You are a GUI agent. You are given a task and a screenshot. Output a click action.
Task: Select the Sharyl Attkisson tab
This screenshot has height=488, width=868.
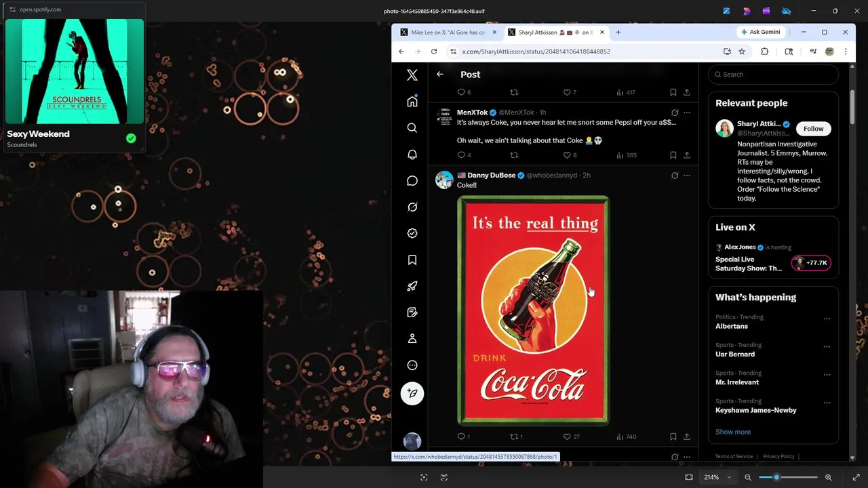click(x=555, y=33)
